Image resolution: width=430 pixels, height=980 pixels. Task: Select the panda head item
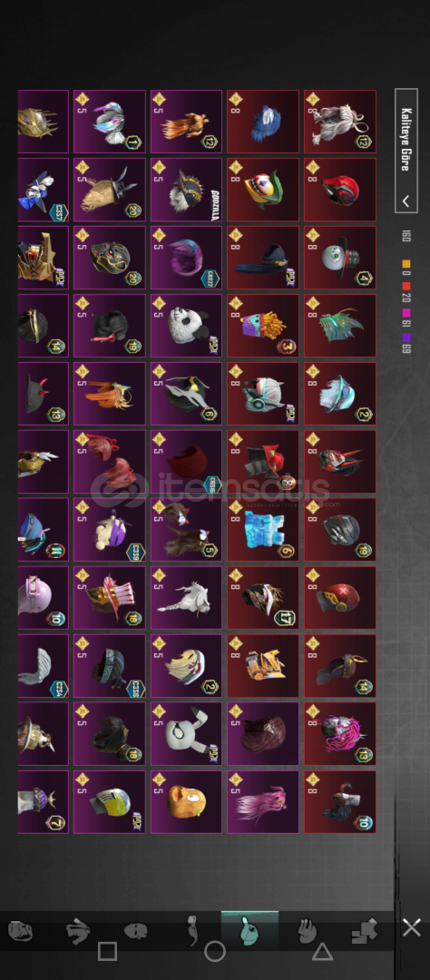pyautogui.click(x=186, y=326)
